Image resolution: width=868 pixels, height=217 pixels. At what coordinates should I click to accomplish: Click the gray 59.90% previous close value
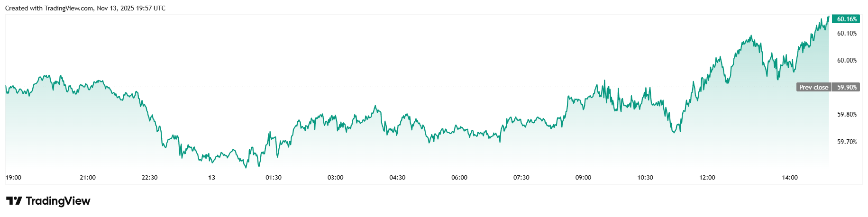(x=847, y=87)
